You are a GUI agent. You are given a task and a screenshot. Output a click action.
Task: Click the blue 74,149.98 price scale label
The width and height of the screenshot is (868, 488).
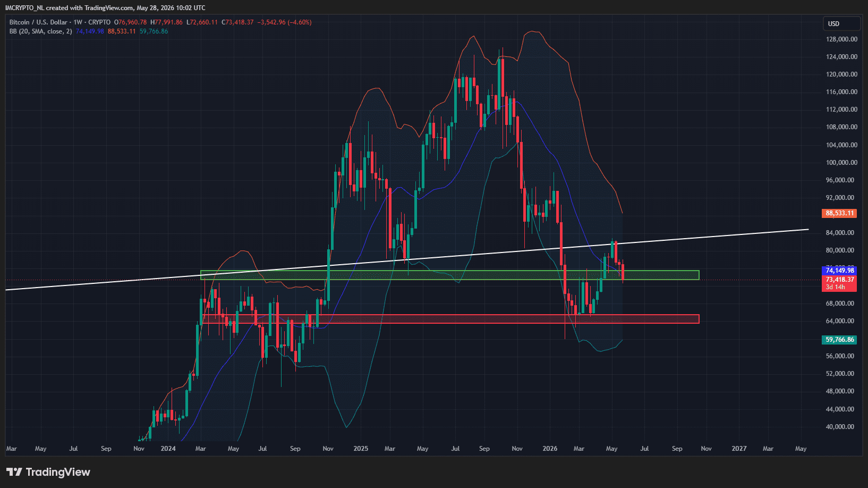839,271
